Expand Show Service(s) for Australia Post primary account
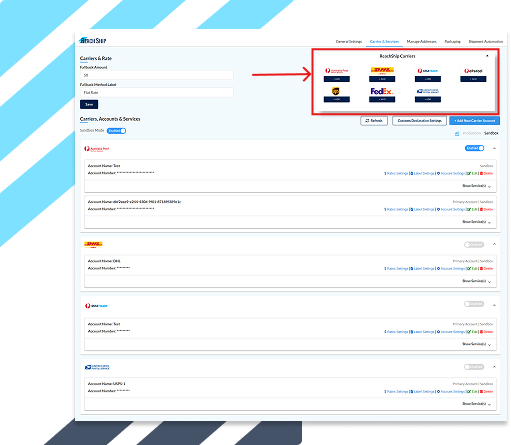This screenshot has height=445, width=511. click(477, 222)
